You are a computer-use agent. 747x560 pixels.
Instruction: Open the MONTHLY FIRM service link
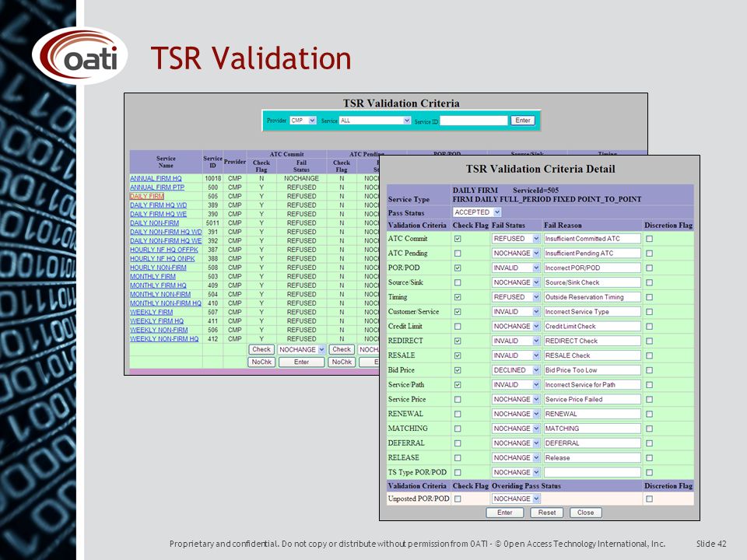click(x=153, y=277)
